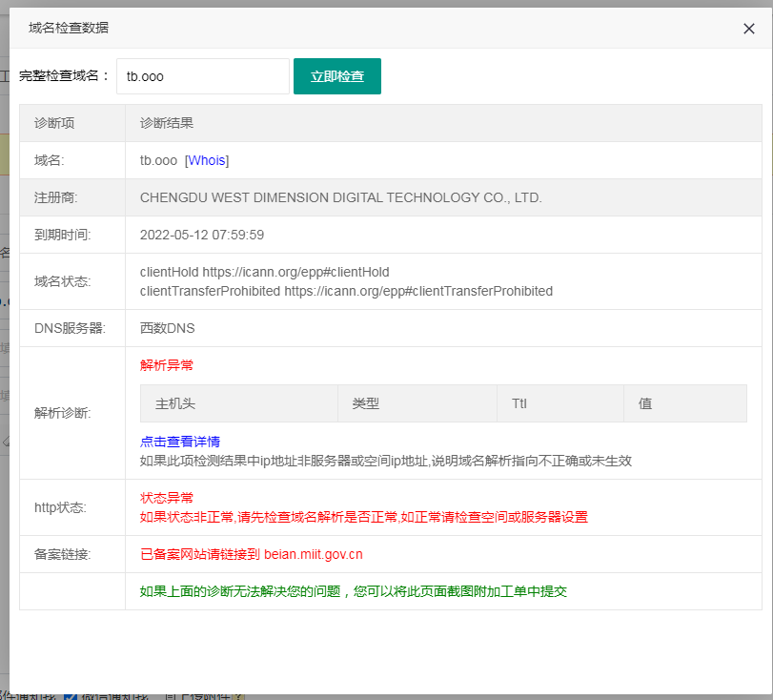Click the red 状态异常 http status text
Viewport: 773px width, 700px height.
pos(167,498)
